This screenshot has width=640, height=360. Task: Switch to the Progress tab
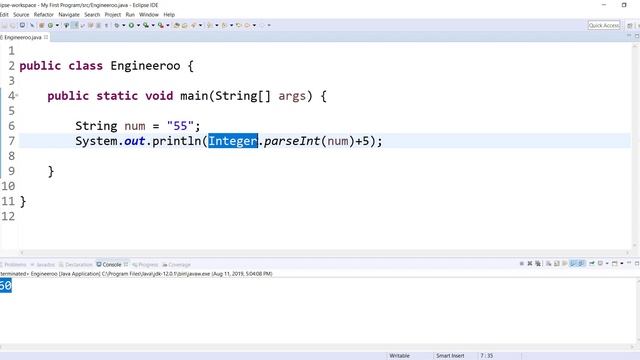coord(145,264)
